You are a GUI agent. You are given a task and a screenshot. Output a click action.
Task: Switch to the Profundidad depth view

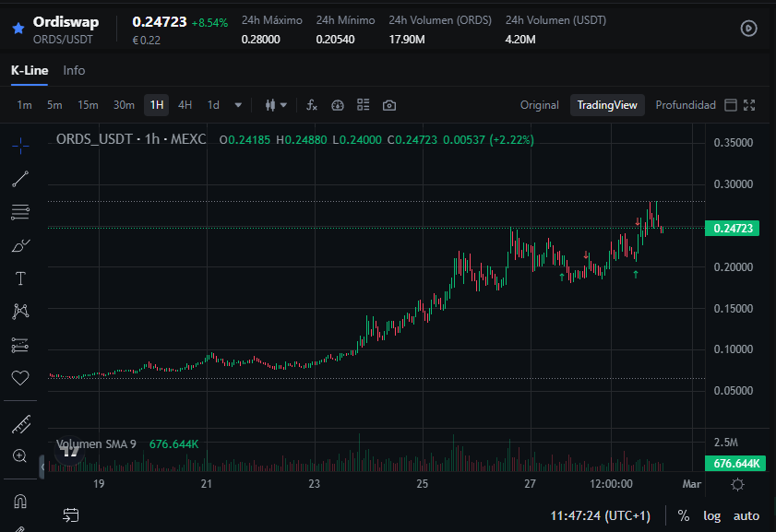(686, 105)
